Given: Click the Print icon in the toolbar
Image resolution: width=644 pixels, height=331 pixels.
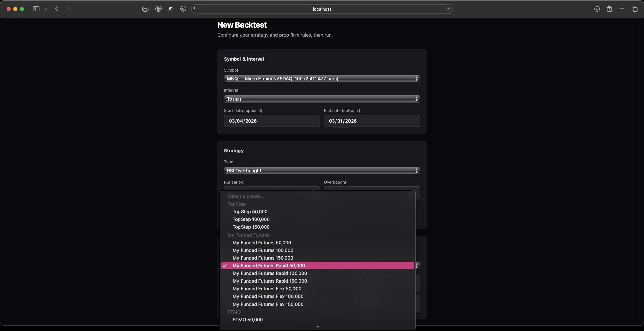Looking at the screenshot, I should pos(145,9).
